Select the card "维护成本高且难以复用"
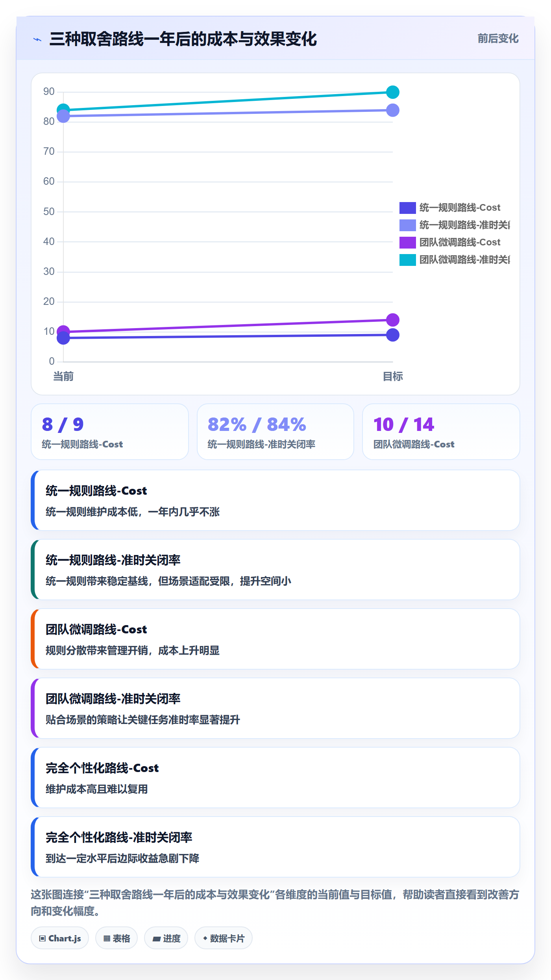551x980 pixels. pyautogui.click(x=275, y=778)
